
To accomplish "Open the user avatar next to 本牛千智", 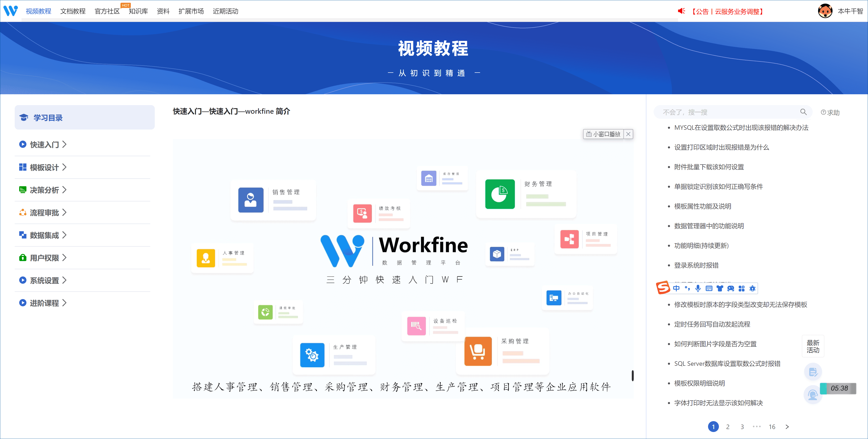I will [825, 11].
